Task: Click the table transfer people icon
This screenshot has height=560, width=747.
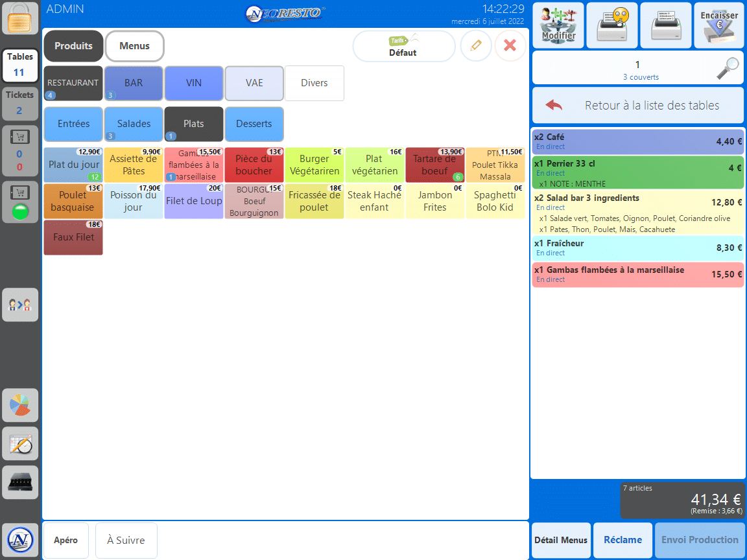Action: point(20,305)
